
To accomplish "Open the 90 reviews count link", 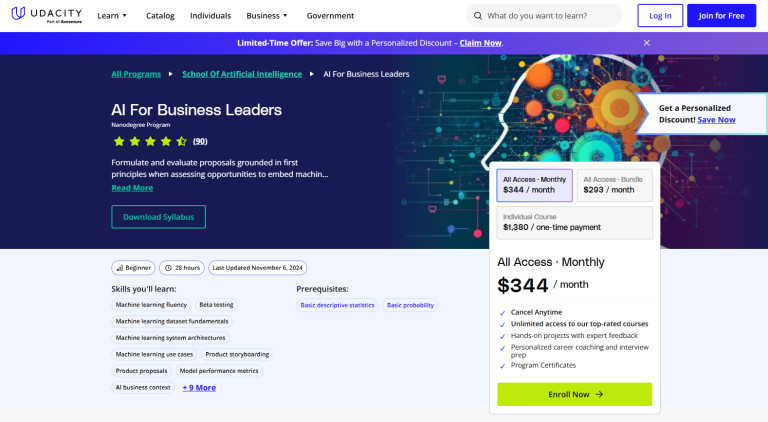I will tap(200, 141).
